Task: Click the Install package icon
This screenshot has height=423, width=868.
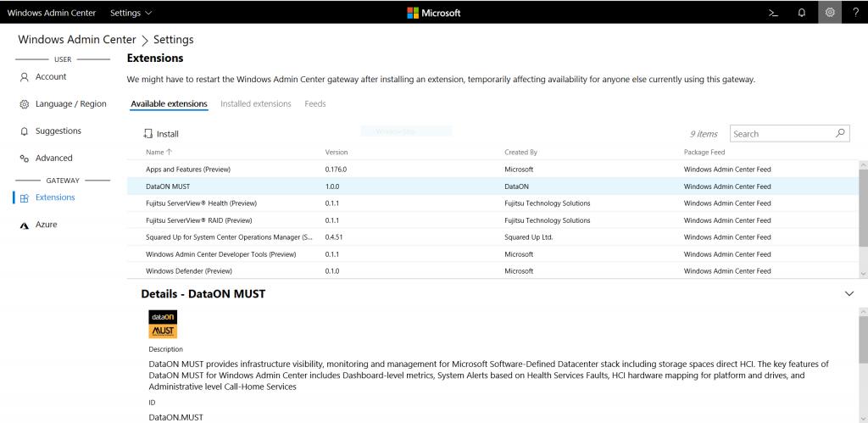Action: click(147, 133)
